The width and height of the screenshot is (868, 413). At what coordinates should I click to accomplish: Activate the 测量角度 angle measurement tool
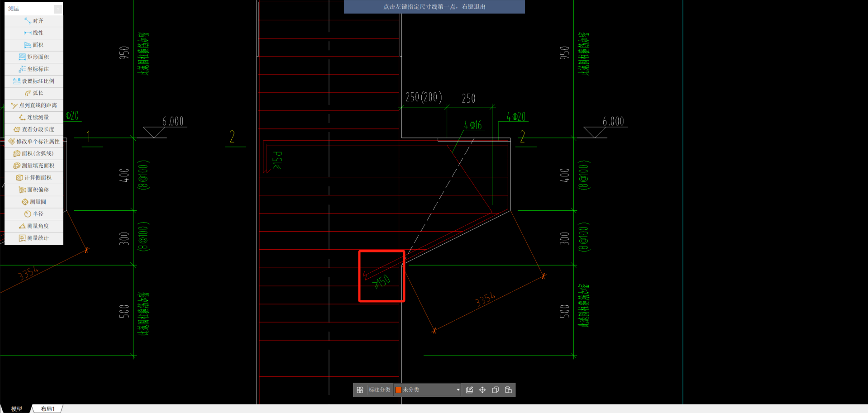point(34,226)
